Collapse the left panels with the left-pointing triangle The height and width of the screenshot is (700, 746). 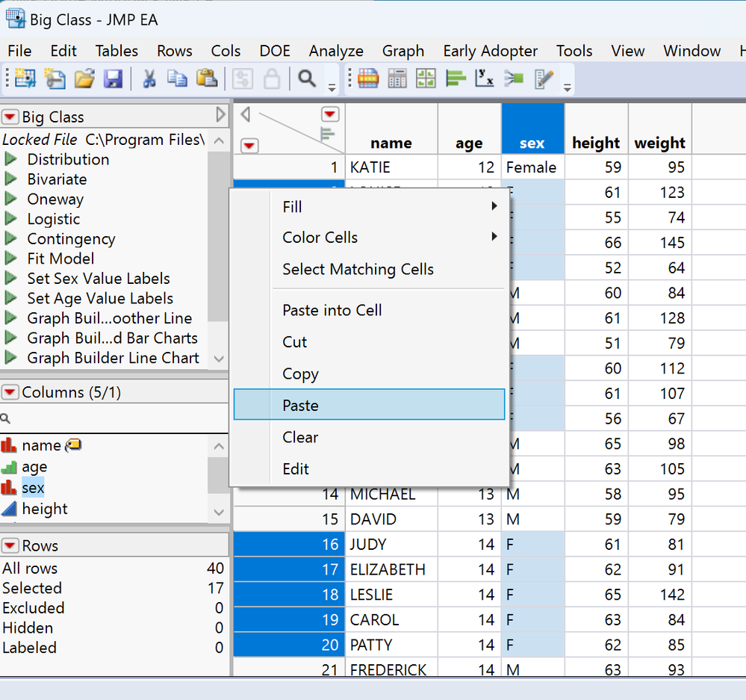tap(246, 114)
